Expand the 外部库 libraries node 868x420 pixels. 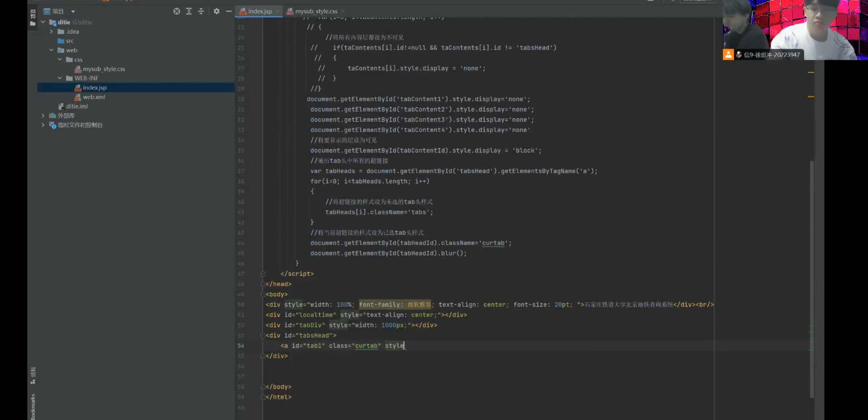[43, 116]
